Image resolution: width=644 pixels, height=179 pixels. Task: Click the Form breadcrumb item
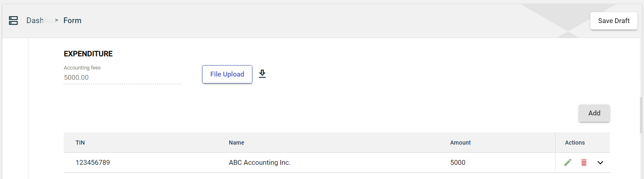72,21
